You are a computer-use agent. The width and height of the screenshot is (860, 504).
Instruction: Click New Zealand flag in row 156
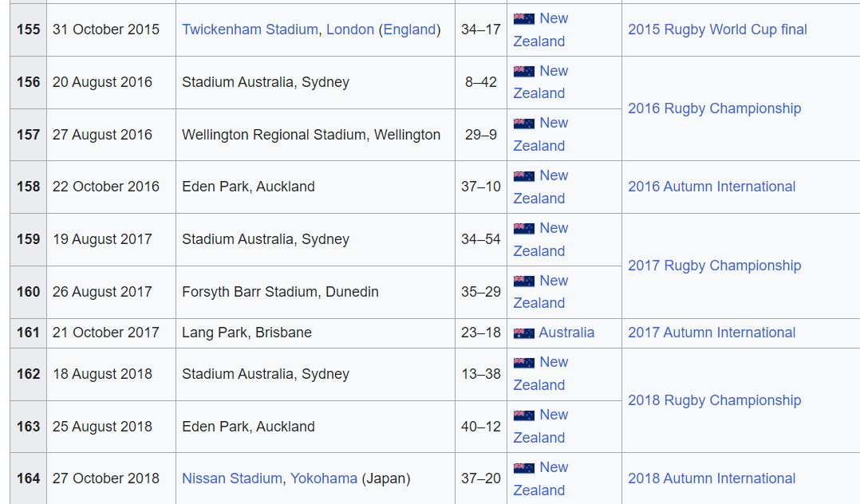coord(523,72)
